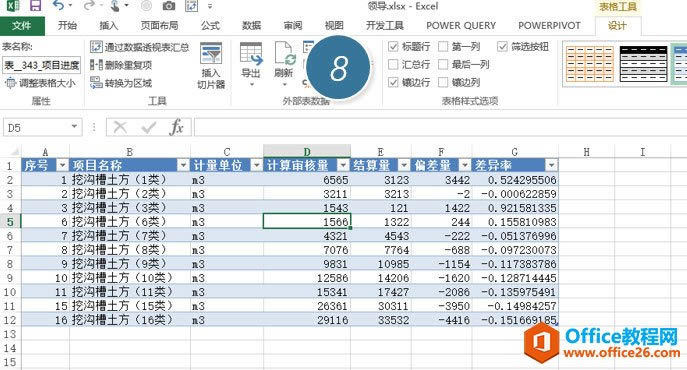Click cell containing 挖沟槽土方（10类）
The image size is (687, 370).
[130, 278]
